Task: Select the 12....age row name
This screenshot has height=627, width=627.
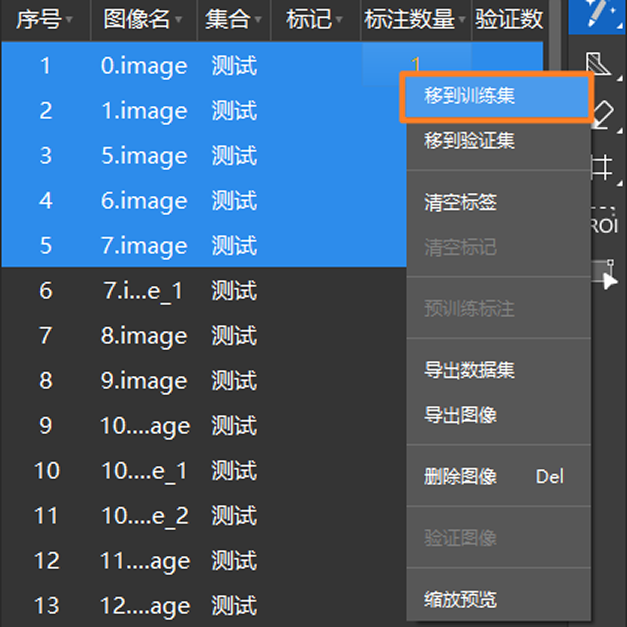Action: click(145, 606)
